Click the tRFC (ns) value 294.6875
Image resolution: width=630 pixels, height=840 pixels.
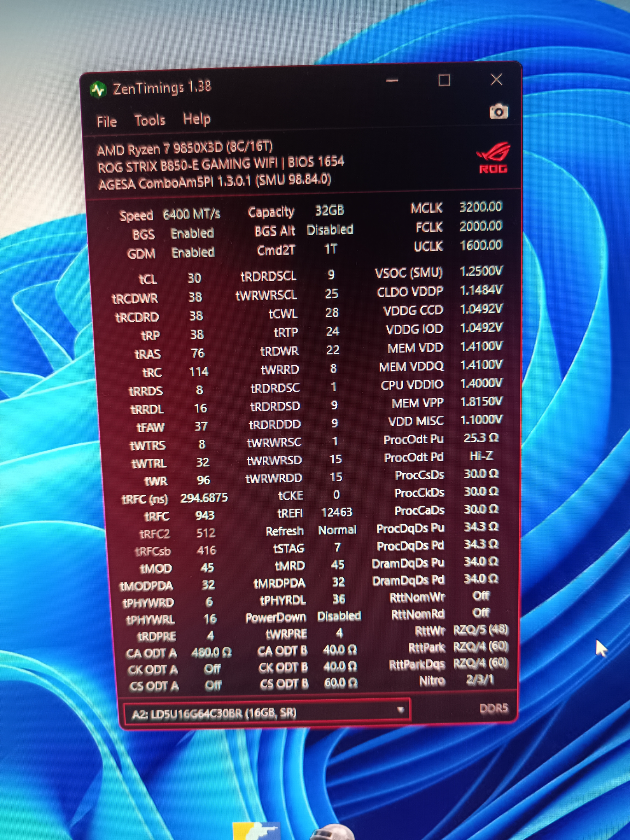click(x=204, y=498)
